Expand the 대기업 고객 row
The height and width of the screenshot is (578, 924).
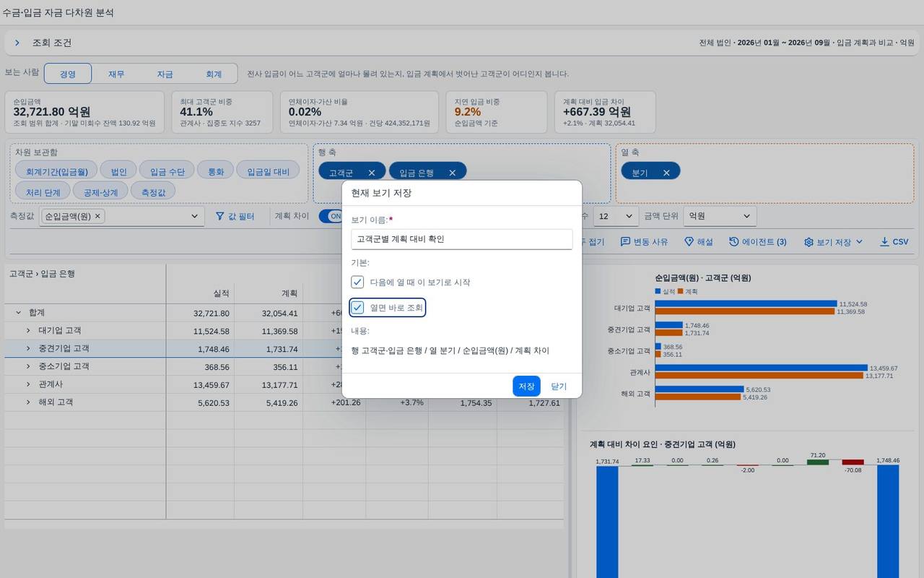(28, 331)
